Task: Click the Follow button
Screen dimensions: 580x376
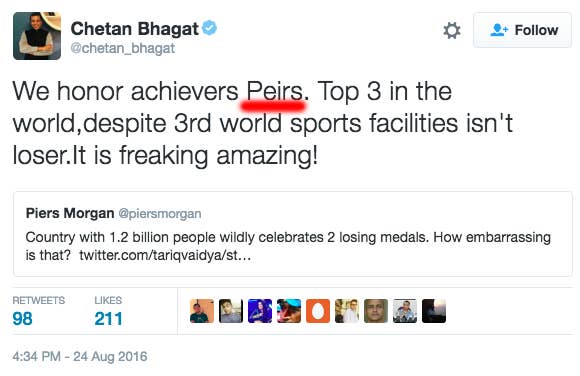Action: (522, 30)
